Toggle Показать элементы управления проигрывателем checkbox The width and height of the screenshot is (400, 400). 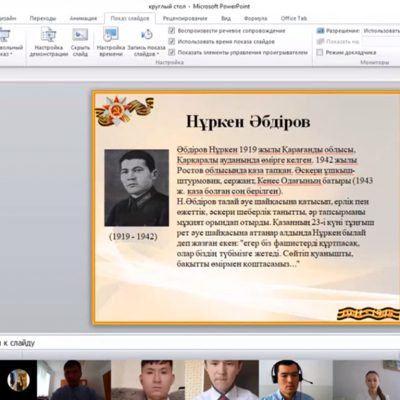click(172, 52)
